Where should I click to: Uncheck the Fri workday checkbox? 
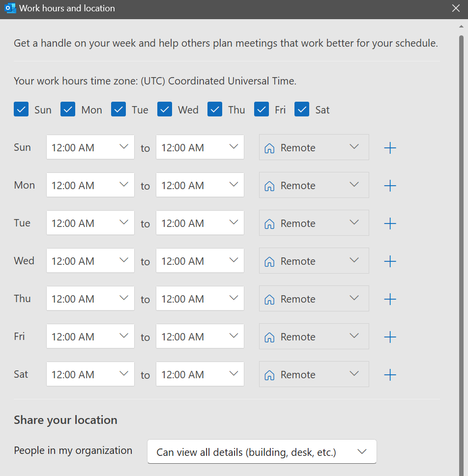tap(262, 109)
